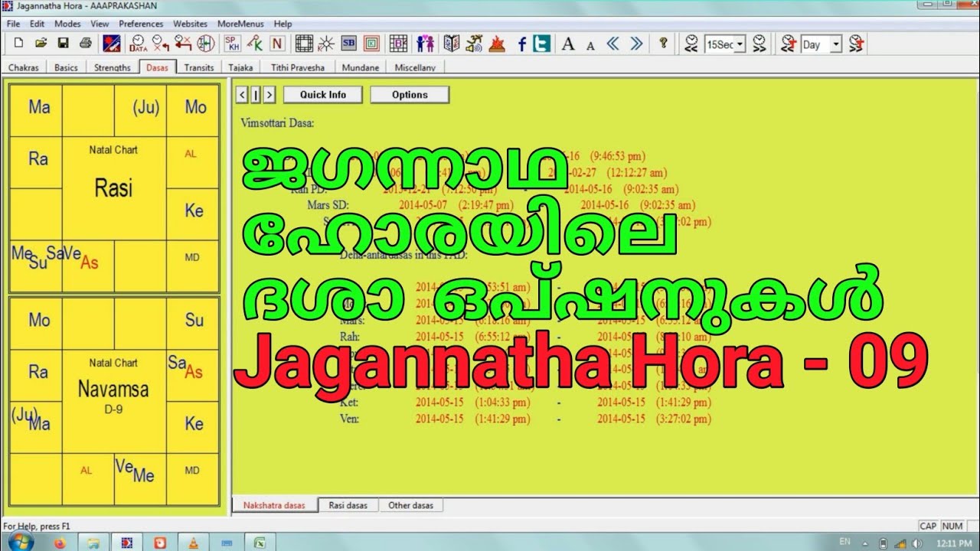Switch to the Basics tab
Viewport: 980px width, 551px height.
66,67
